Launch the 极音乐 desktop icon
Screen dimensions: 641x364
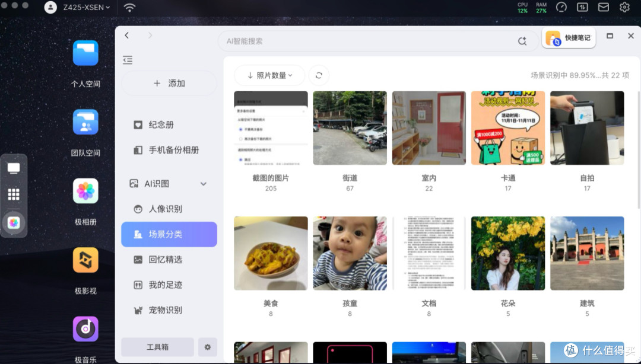click(85, 329)
